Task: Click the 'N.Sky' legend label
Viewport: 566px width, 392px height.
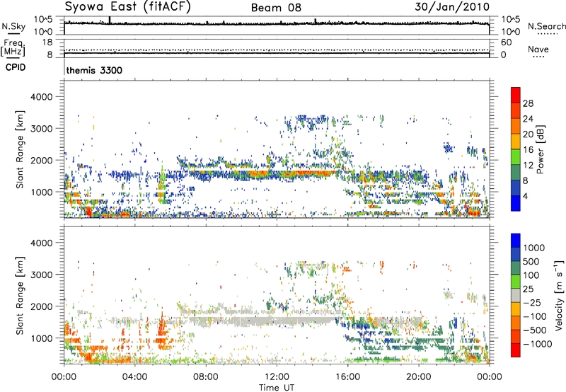Action: (13, 26)
